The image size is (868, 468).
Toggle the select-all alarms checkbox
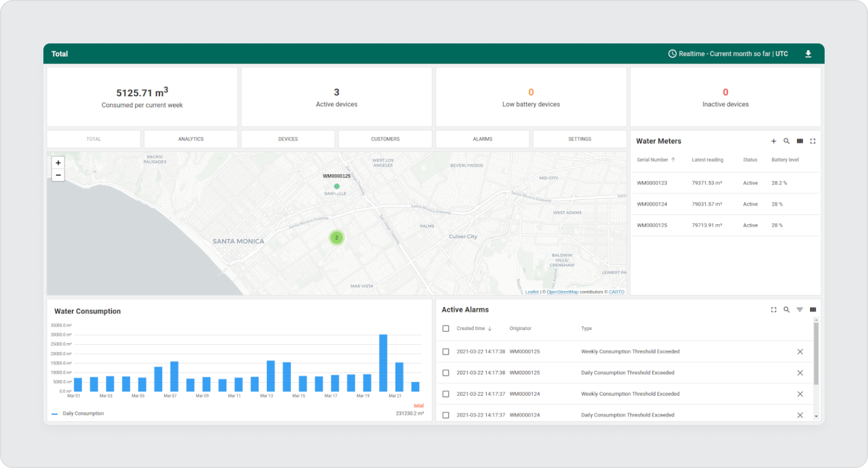click(446, 328)
